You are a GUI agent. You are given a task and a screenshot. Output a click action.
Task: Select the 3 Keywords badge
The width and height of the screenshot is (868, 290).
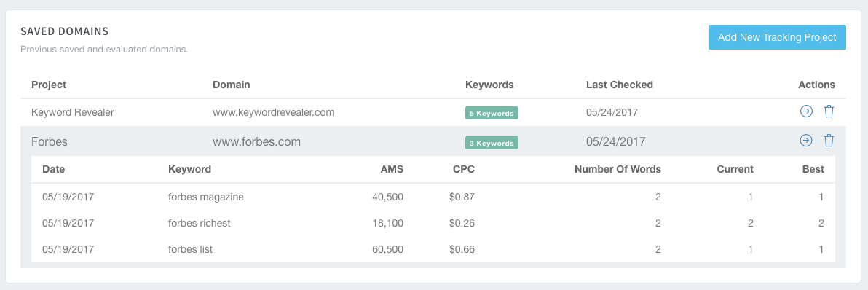tap(492, 143)
